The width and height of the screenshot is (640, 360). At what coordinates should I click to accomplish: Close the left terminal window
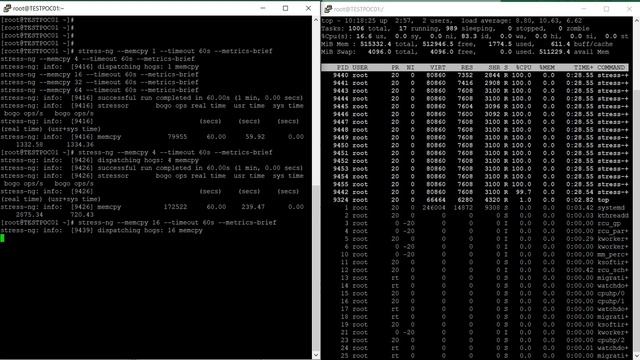(308, 8)
